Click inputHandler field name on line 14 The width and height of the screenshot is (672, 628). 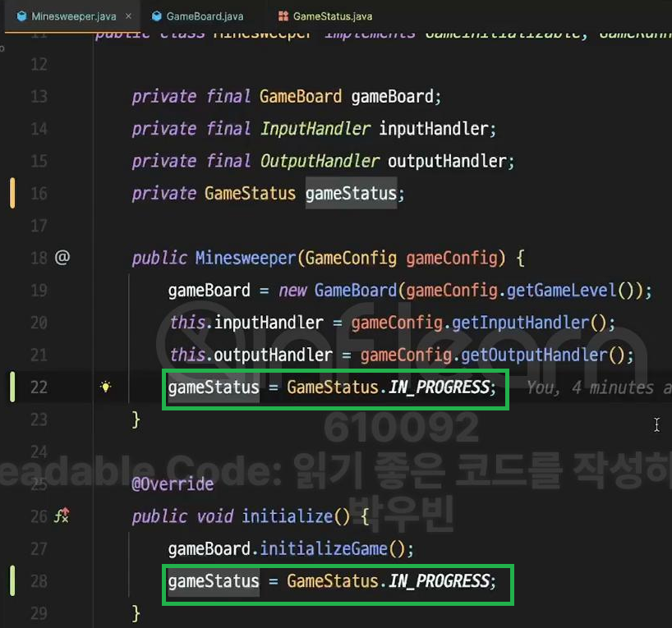click(x=434, y=129)
